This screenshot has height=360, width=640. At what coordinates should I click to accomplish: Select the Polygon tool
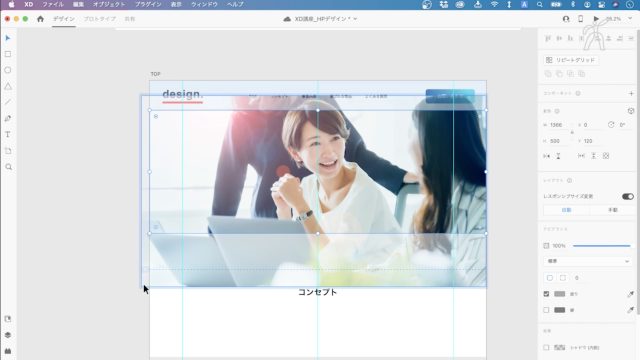8,86
